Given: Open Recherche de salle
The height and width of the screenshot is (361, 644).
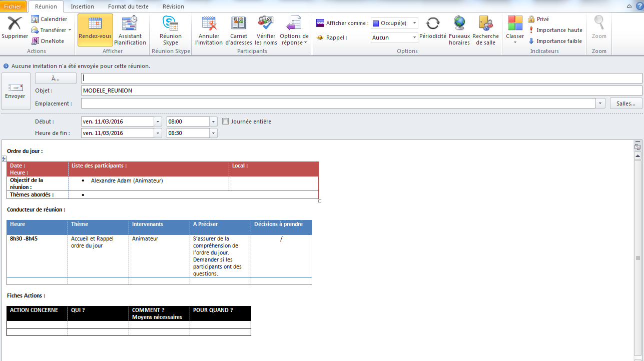Looking at the screenshot, I should click(x=486, y=30).
